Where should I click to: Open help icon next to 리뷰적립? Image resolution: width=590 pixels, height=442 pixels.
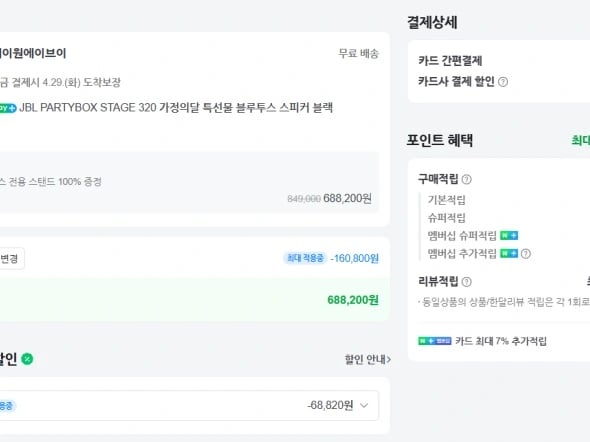pos(466,282)
